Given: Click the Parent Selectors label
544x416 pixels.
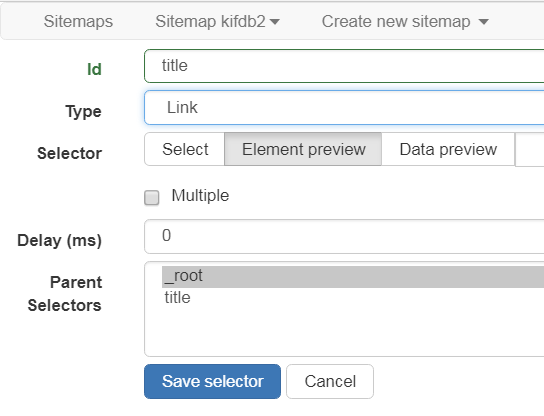Looking at the screenshot, I should pos(65,294).
